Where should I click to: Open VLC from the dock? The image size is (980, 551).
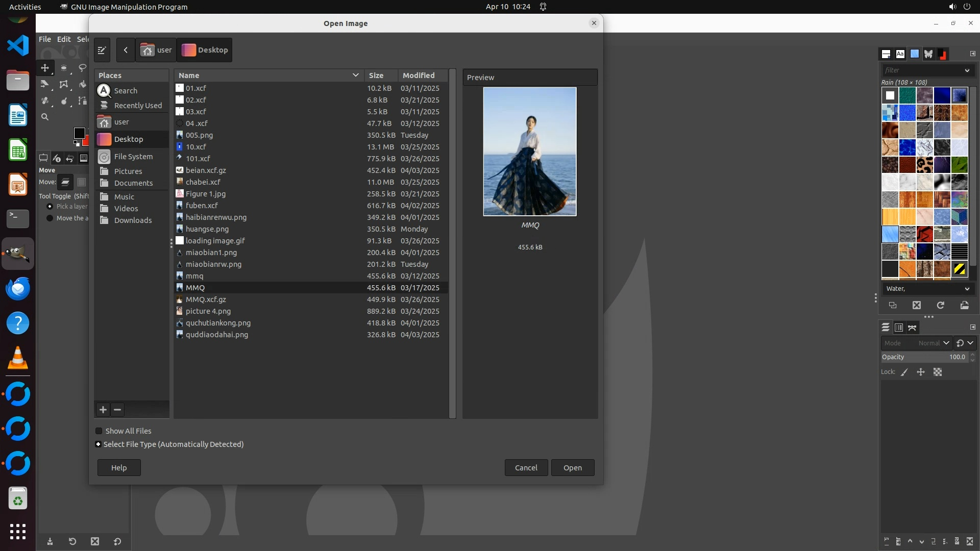pyautogui.click(x=18, y=358)
